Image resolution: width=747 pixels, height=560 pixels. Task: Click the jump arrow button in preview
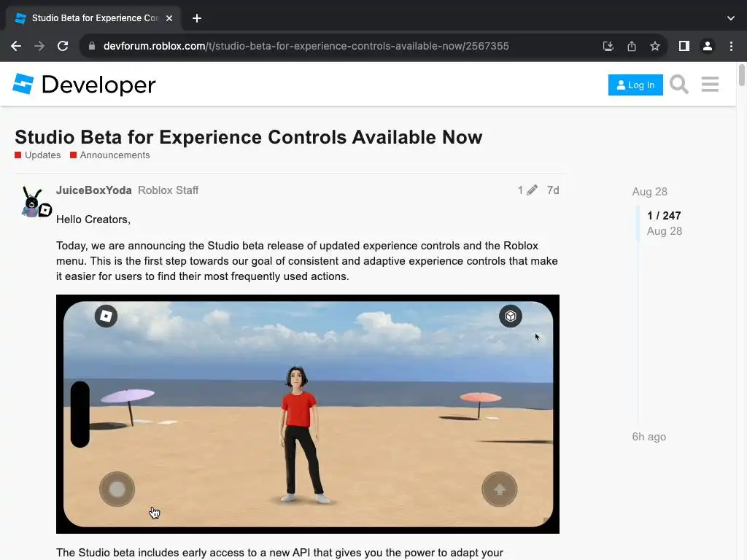click(499, 489)
